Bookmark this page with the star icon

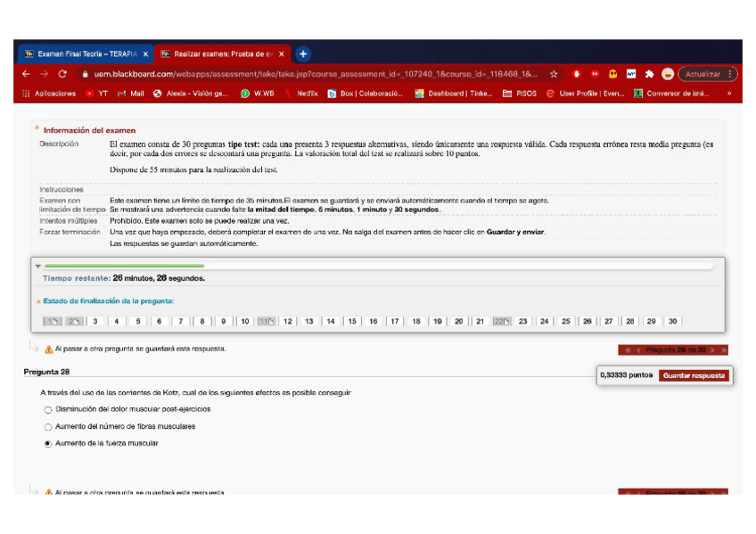(x=554, y=74)
